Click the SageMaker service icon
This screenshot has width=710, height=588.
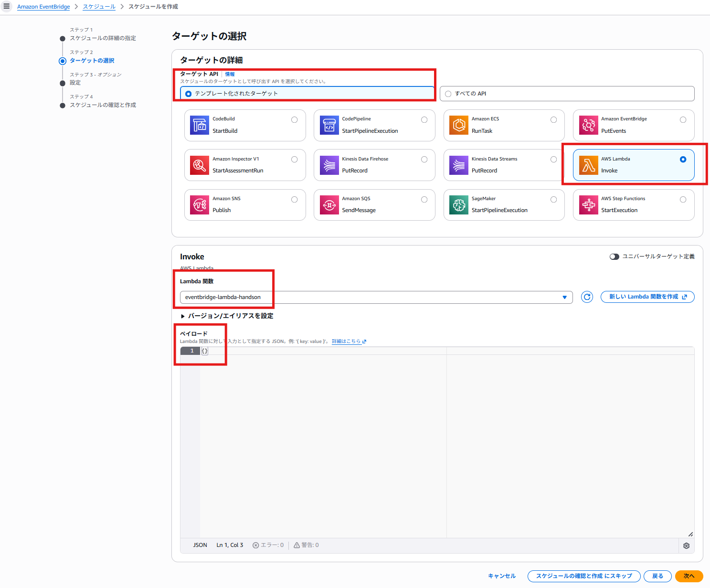point(459,205)
